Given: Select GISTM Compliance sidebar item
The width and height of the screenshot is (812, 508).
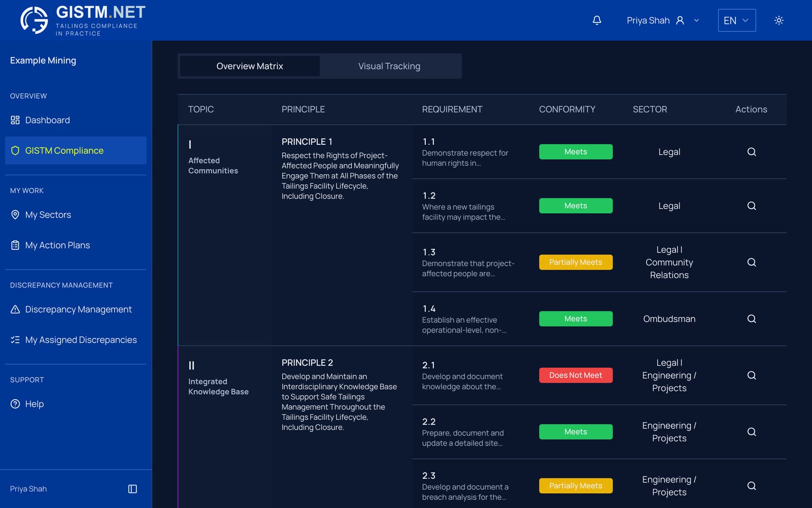Looking at the screenshot, I should [x=76, y=150].
